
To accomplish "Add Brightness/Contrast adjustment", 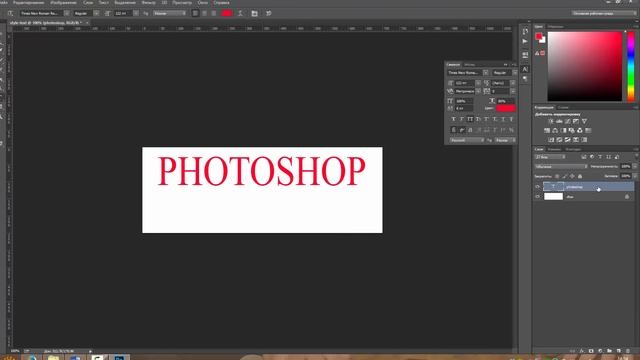I will click(551, 121).
